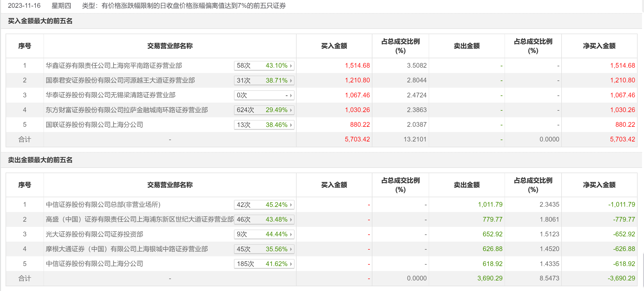Expand the 9次 44.44% stats box
The image size is (644, 291).
click(264, 234)
